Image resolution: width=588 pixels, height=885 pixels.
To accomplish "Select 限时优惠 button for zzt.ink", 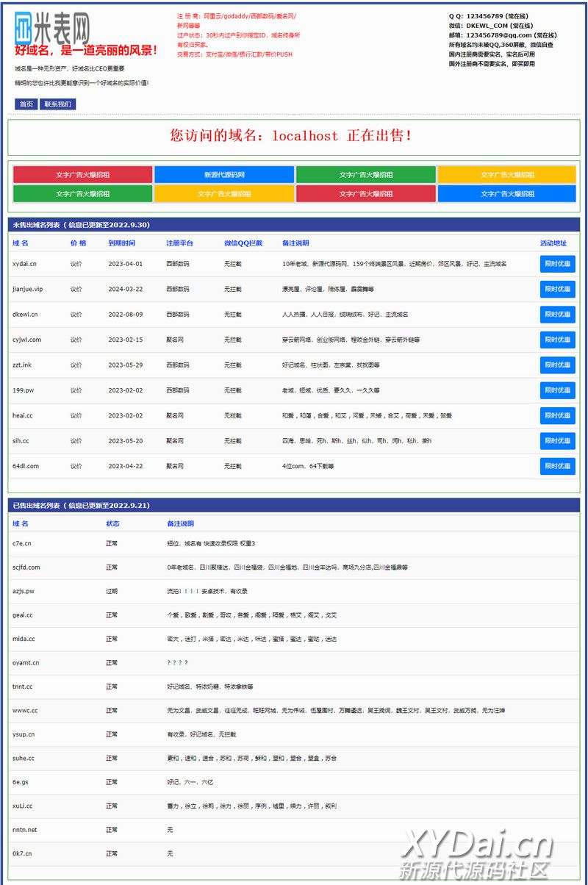I will [557, 365].
